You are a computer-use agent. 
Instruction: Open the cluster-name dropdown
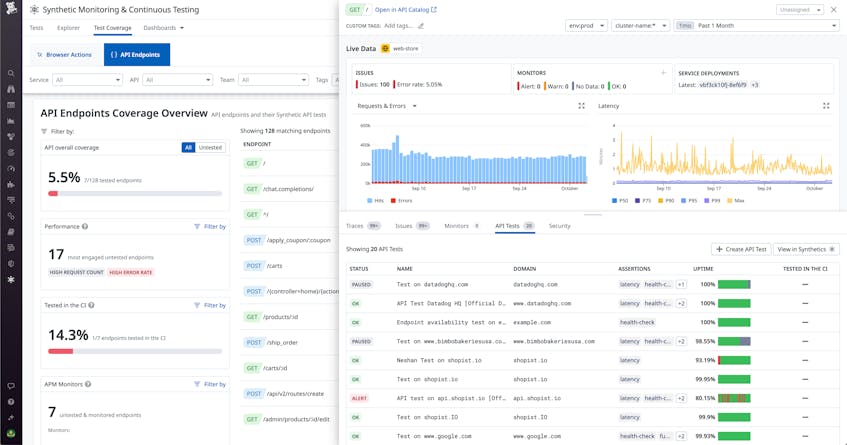[x=641, y=25]
